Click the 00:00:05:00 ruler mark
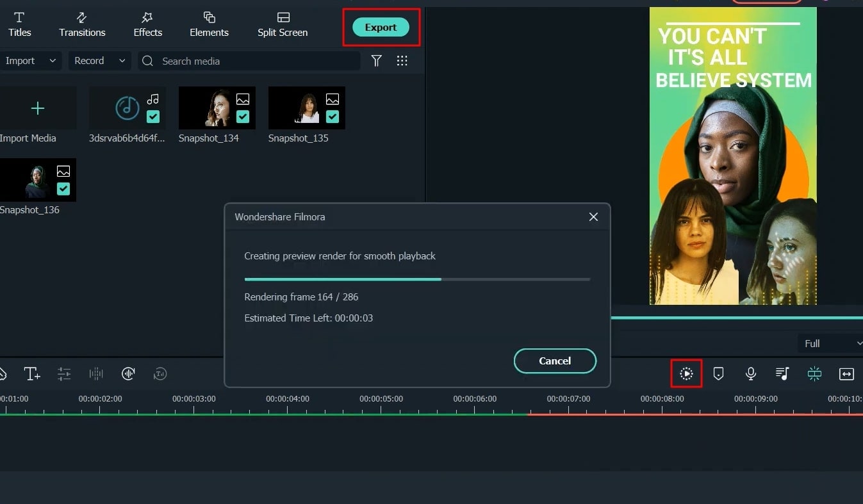 coord(381,398)
